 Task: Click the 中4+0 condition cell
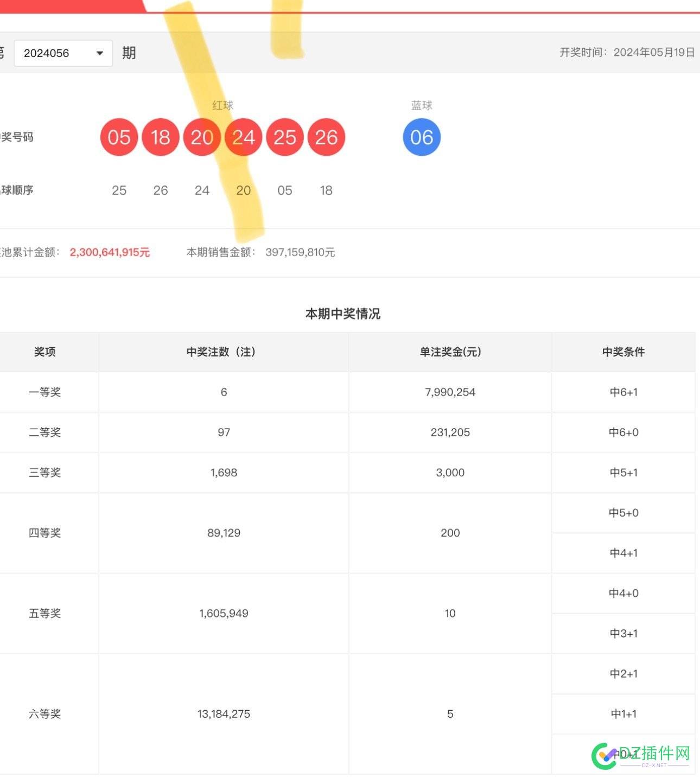623,593
